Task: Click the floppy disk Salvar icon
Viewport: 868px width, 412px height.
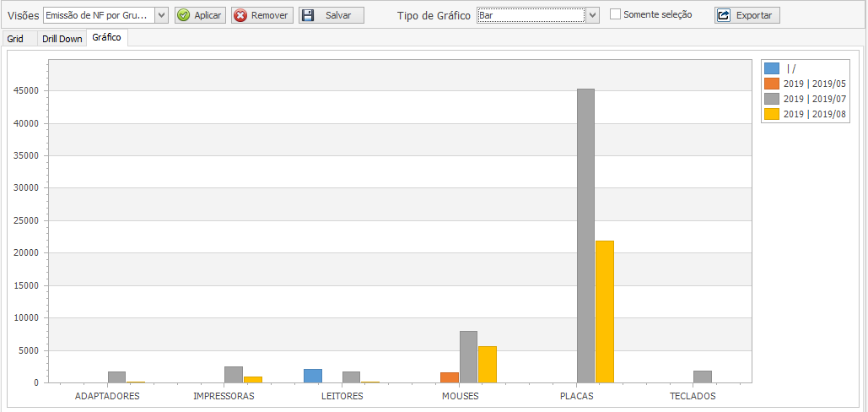Action: pos(308,15)
